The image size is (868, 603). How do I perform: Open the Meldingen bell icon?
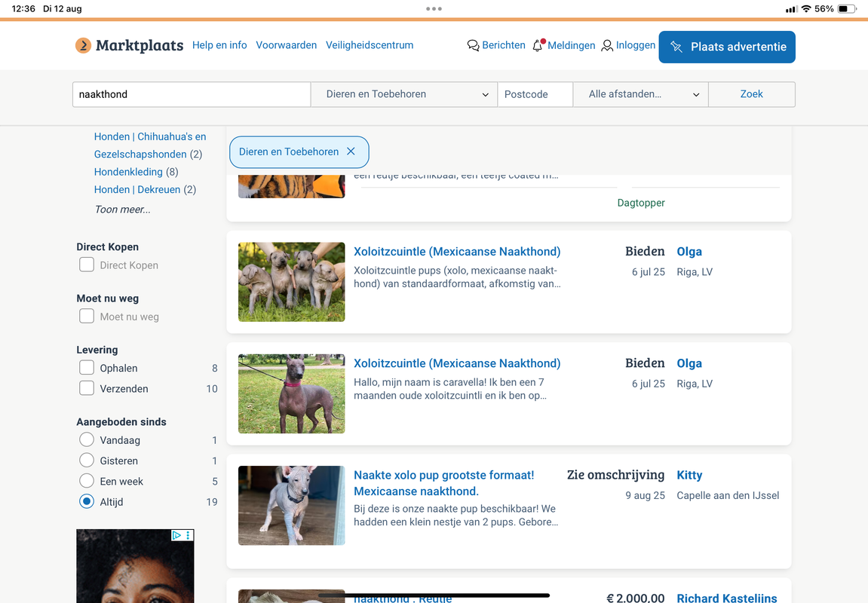(538, 45)
